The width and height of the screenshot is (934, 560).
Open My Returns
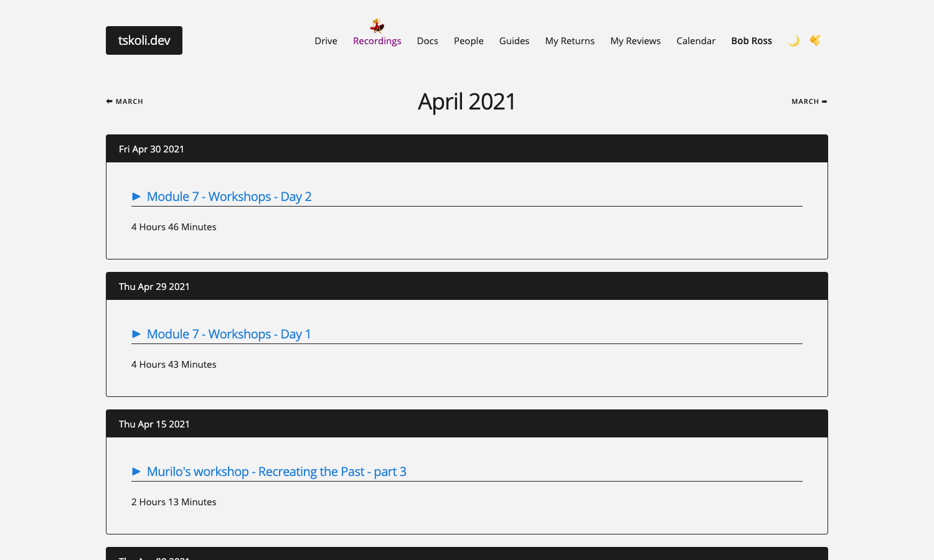pyautogui.click(x=570, y=41)
